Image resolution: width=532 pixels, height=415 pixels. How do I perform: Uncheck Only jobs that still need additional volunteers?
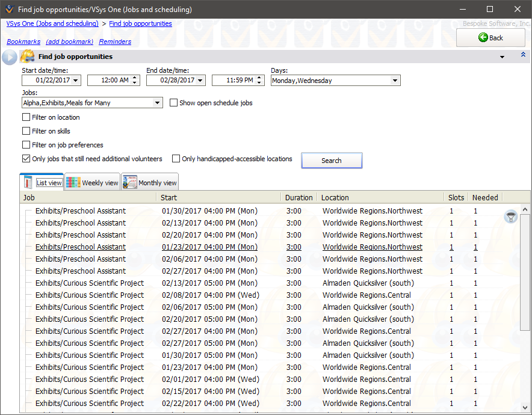click(x=26, y=158)
